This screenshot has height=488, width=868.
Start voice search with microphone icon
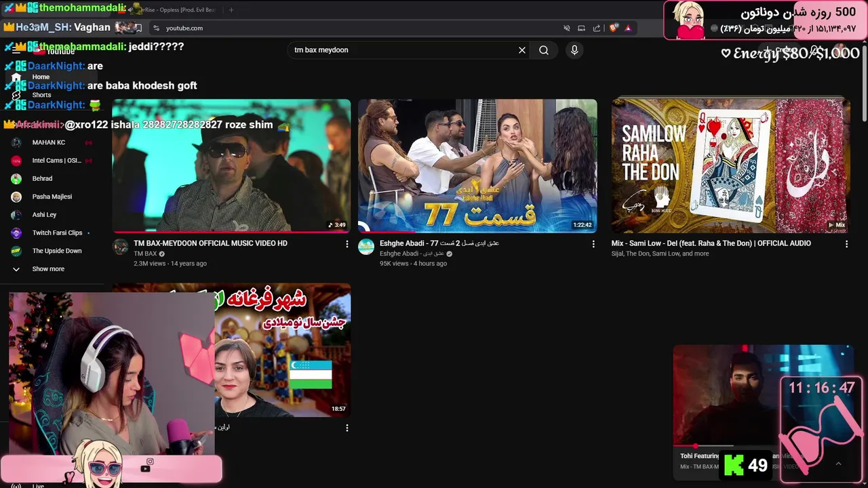[x=574, y=50]
